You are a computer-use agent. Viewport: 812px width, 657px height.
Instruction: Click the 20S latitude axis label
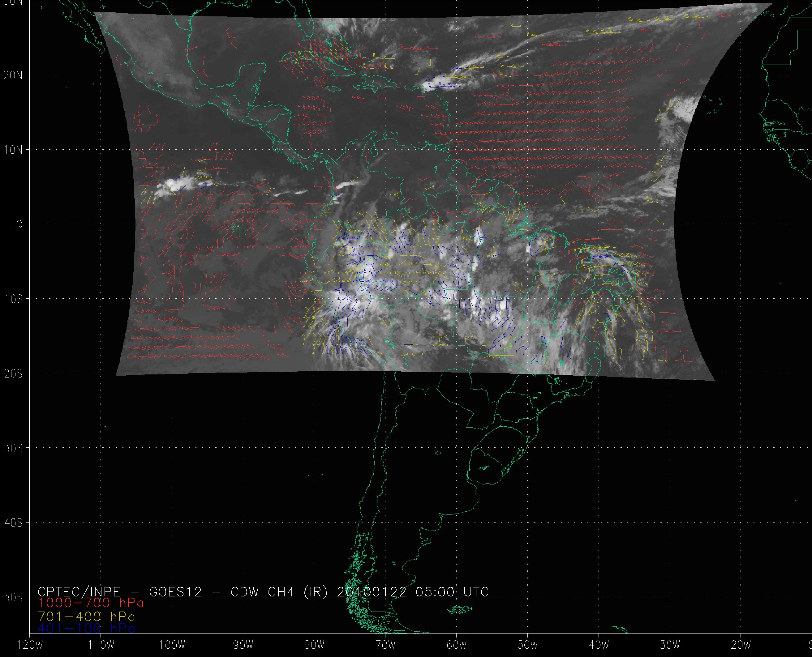coord(13,373)
